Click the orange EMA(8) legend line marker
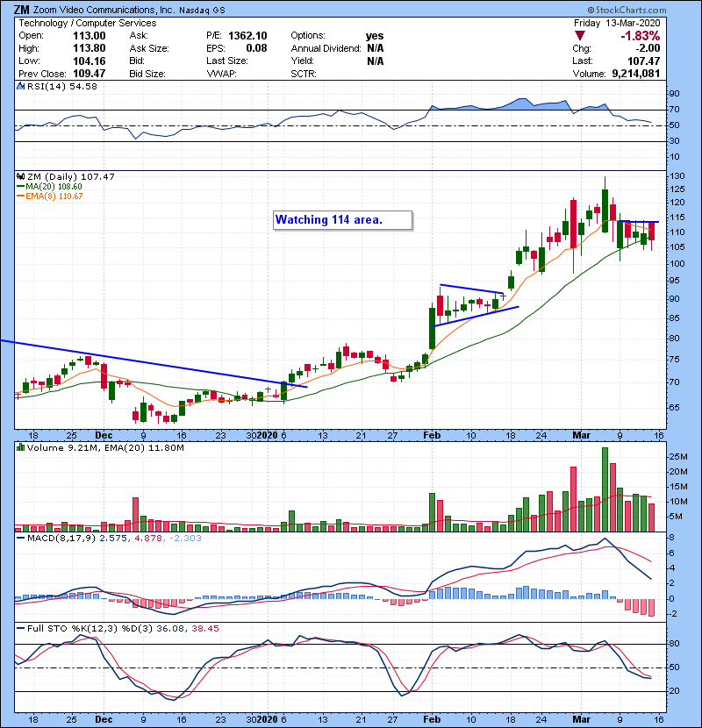 coord(20,196)
